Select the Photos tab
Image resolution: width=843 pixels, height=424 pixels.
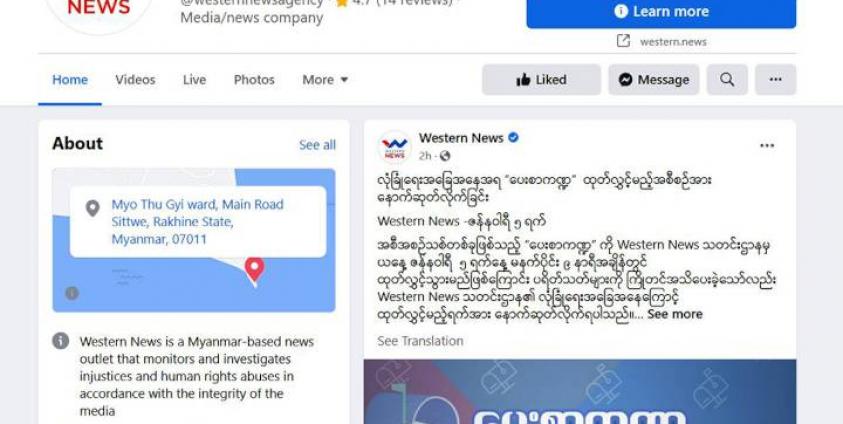(254, 80)
